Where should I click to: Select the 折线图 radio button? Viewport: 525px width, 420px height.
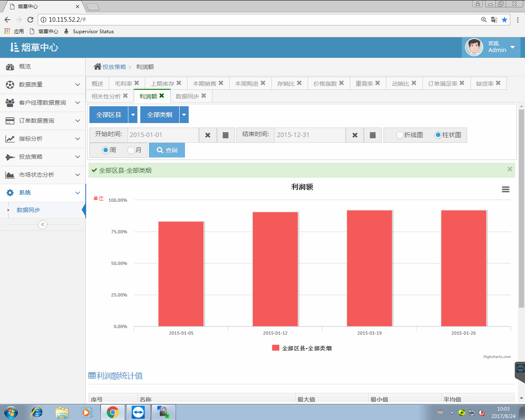tap(399, 135)
